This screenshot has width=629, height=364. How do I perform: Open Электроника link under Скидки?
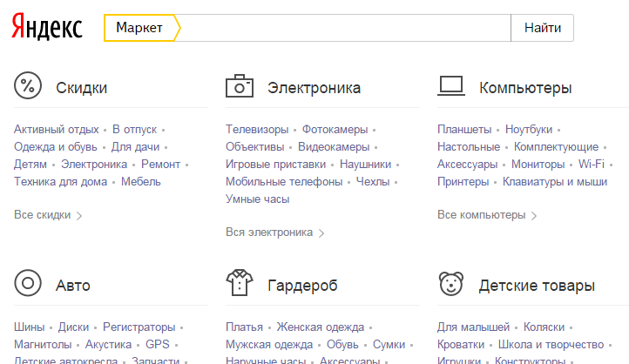pos(94,164)
